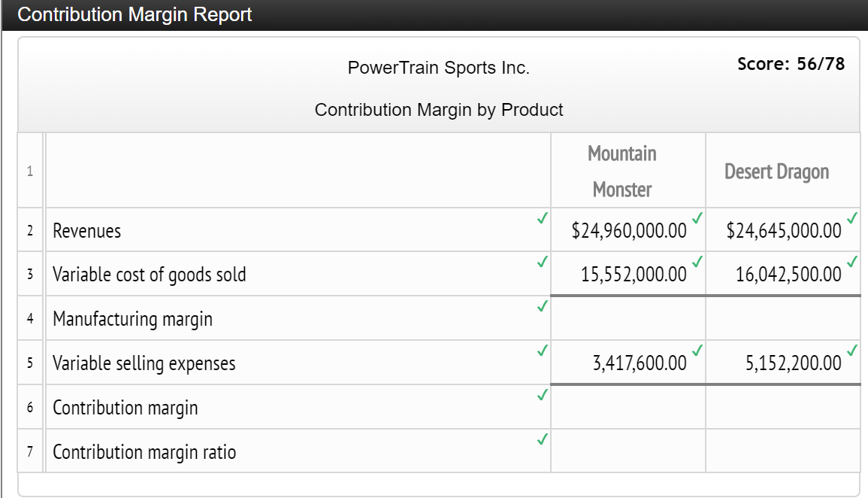The height and width of the screenshot is (498, 868).
Task: Click the Desert Dragon column header
Action: pos(776,171)
